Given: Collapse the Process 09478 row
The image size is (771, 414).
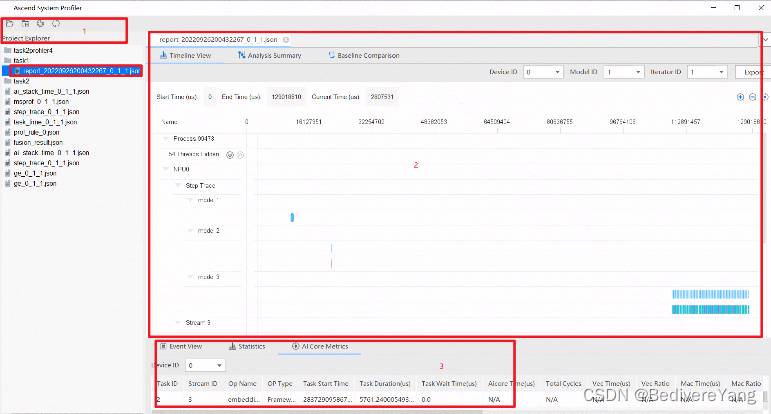Looking at the screenshot, I should 166,139.
